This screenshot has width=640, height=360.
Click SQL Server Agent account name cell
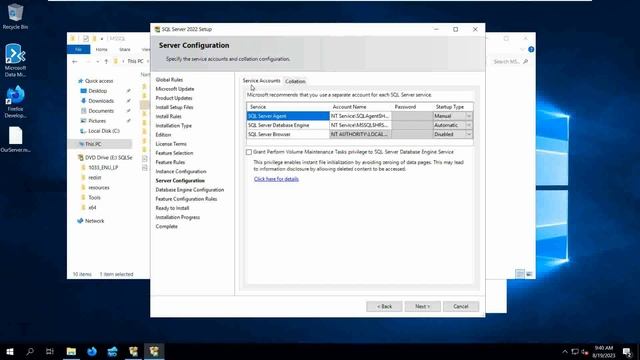(x=360, y=116)
